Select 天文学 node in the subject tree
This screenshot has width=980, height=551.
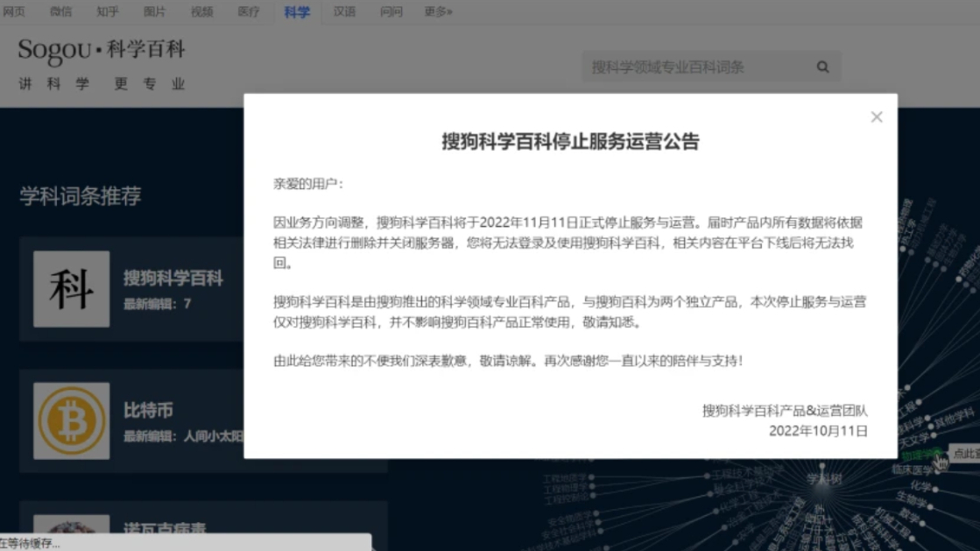916,438
